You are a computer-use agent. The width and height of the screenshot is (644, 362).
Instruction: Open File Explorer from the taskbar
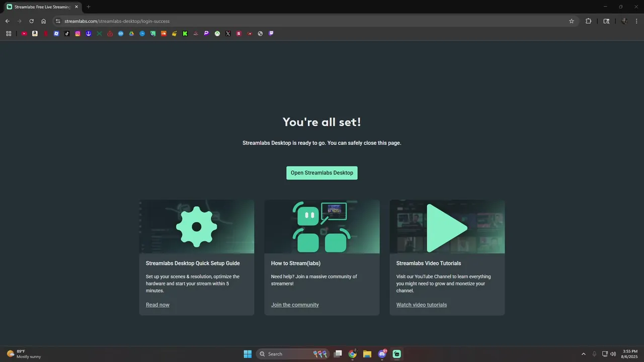[367, 354]
